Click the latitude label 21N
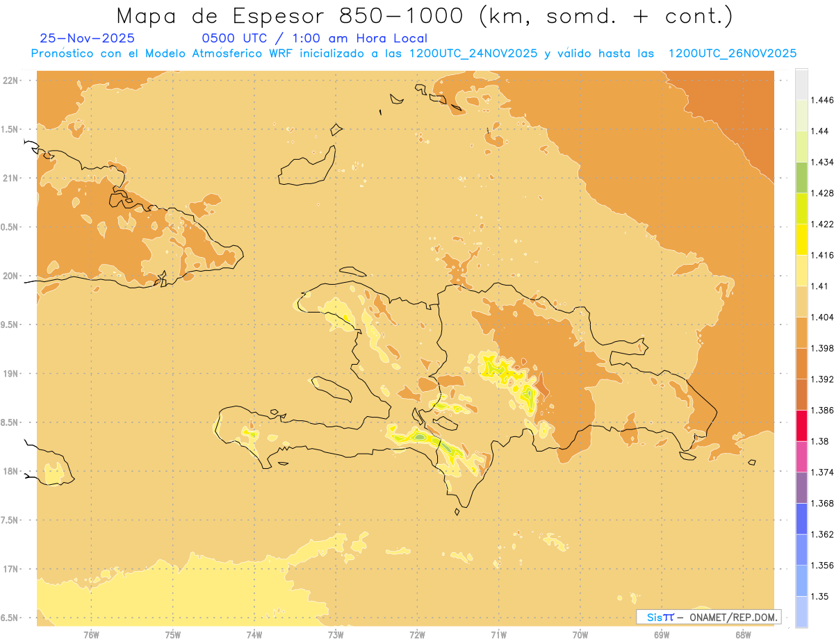 11,178
